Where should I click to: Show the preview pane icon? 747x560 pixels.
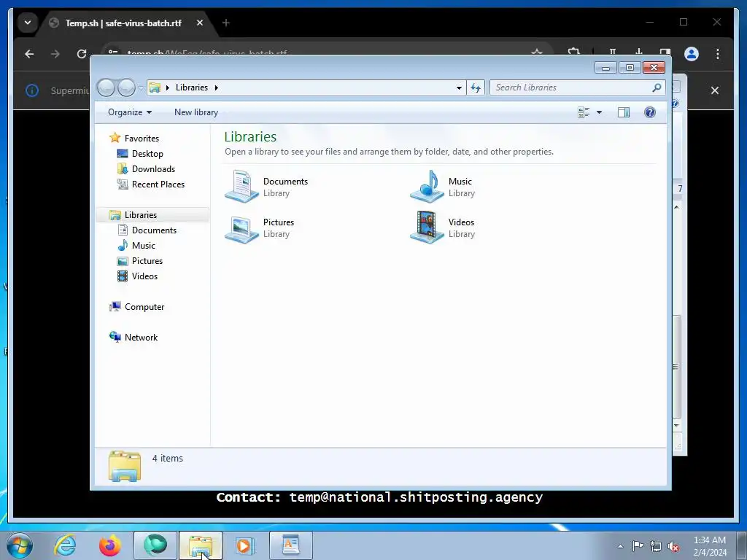pyautogui.click(x=624, y=112)
